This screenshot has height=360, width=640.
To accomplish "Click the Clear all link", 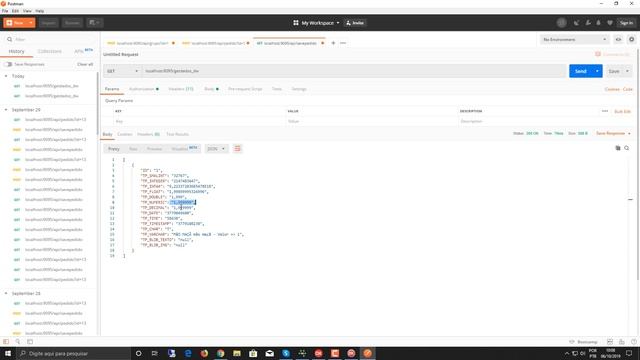I will [85, 64].
